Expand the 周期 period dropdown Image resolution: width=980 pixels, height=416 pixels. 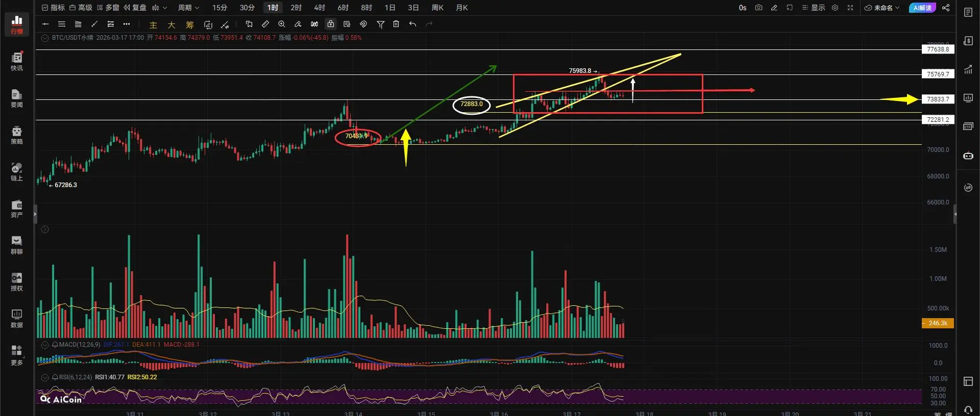tap(188, 8)
